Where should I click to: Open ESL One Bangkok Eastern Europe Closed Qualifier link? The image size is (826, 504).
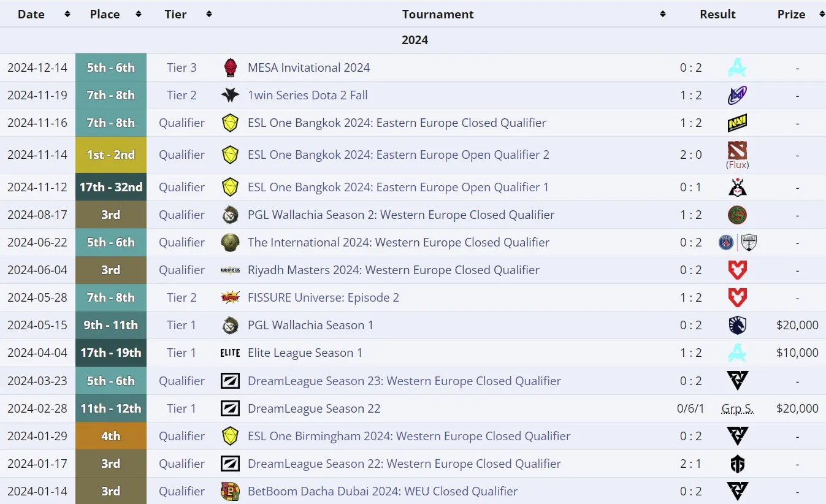(x=397, y=123)
